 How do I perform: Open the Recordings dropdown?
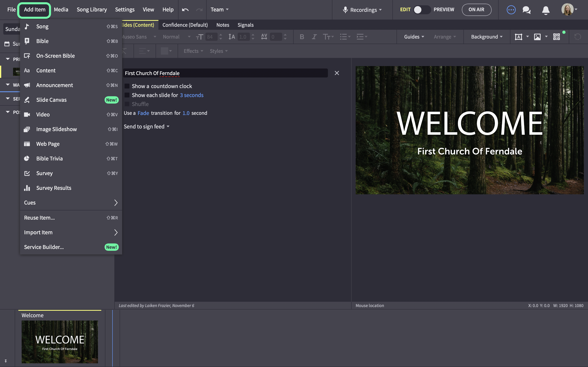[362, 10]
